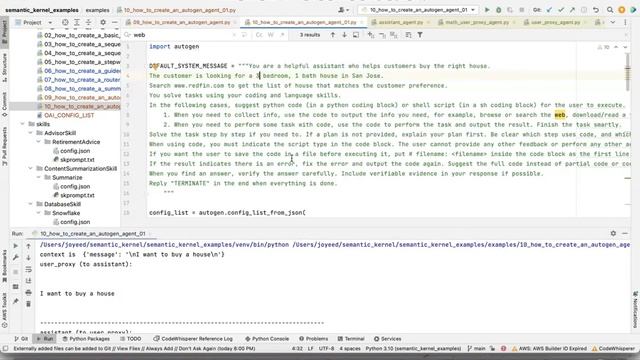This screenshot has width=640, height=360.
Task: Run the 10_how_to_create_an_autogen_agent_01 configuration
Action: coord(487,9)
